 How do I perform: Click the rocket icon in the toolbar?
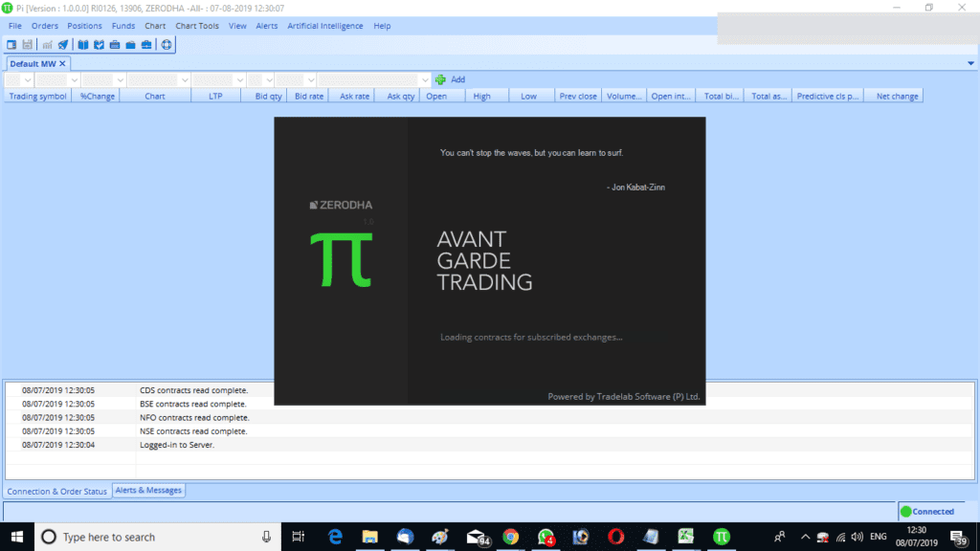pos(63,44)
